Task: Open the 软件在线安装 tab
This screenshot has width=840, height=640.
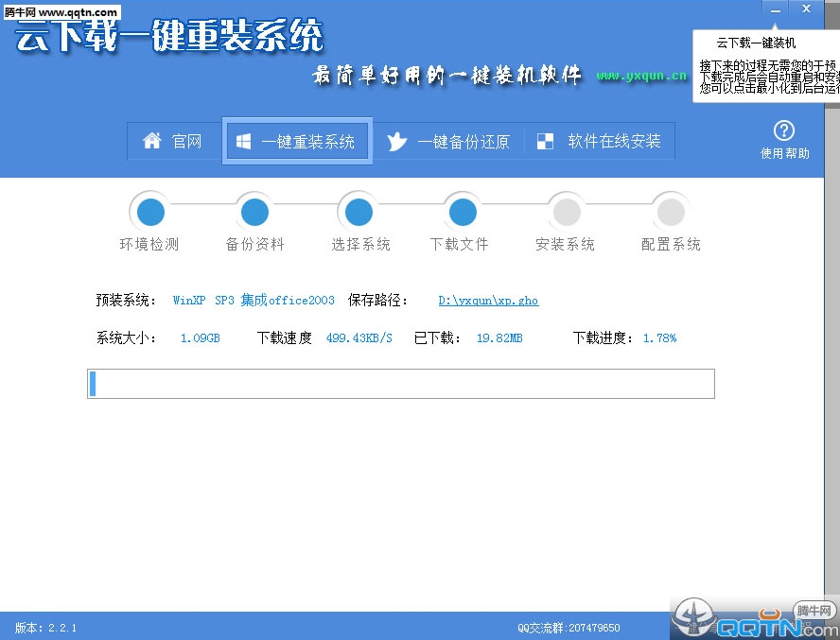Action: (600, 142)
